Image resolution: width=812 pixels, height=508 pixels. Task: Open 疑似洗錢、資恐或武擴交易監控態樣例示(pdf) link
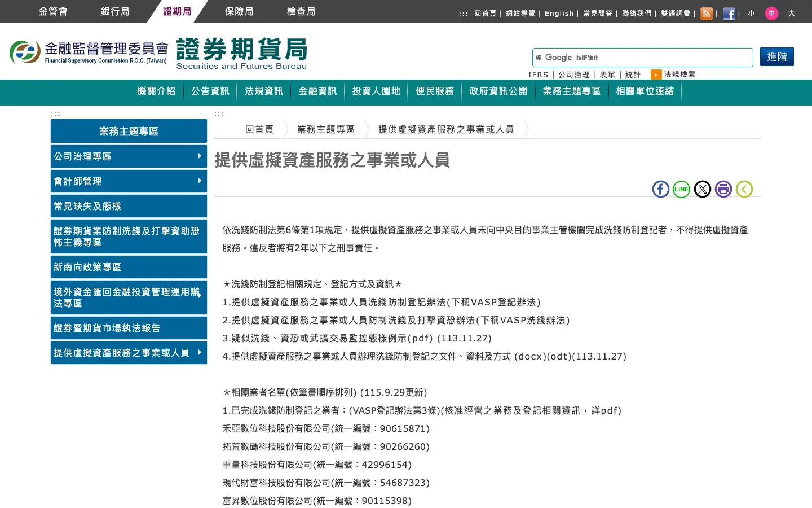click(332, 338)
